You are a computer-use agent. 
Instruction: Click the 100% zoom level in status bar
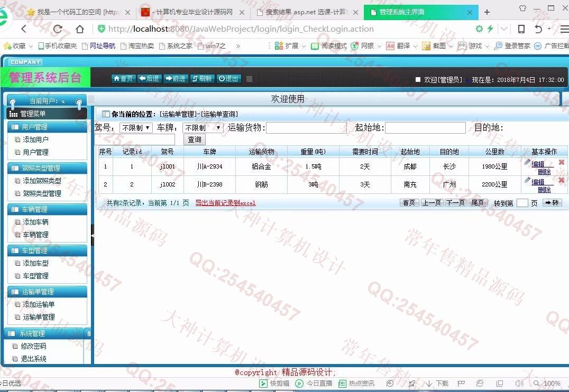(552, 384)
